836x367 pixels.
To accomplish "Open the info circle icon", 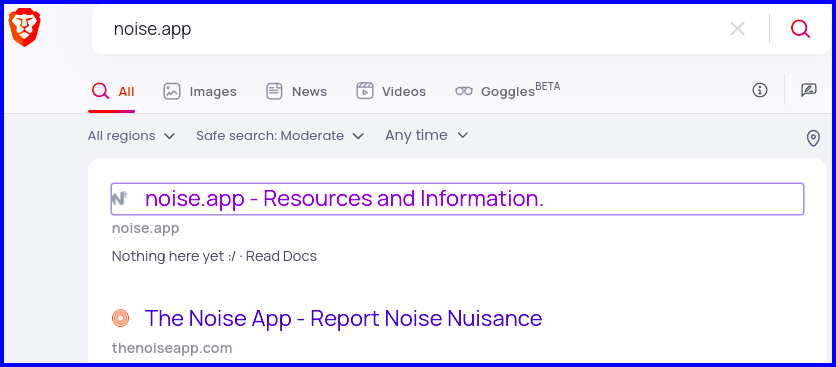I will [760, 90].
